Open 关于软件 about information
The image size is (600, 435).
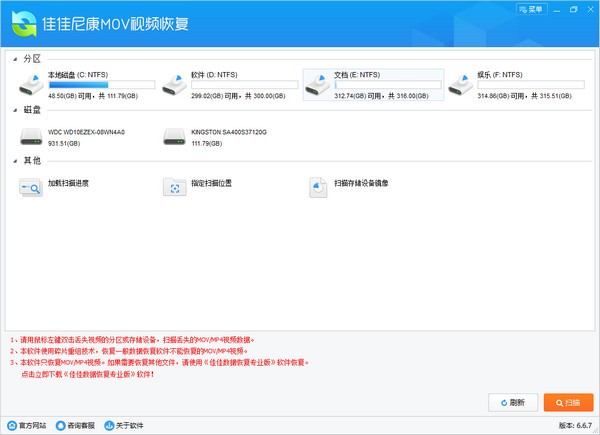point(124,426)
